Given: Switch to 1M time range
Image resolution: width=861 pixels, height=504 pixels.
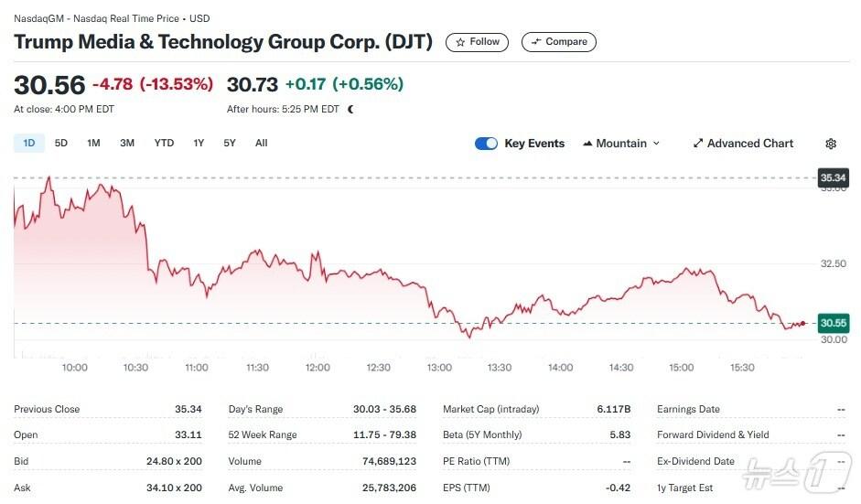Looking at the screenshot, I should point(93,143).
